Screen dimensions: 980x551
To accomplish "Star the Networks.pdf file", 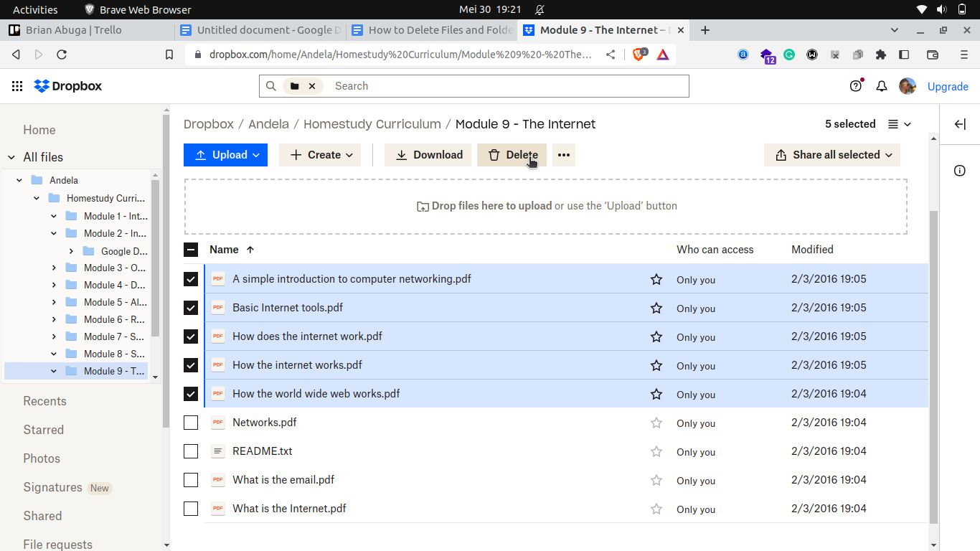I will (656, 423).
